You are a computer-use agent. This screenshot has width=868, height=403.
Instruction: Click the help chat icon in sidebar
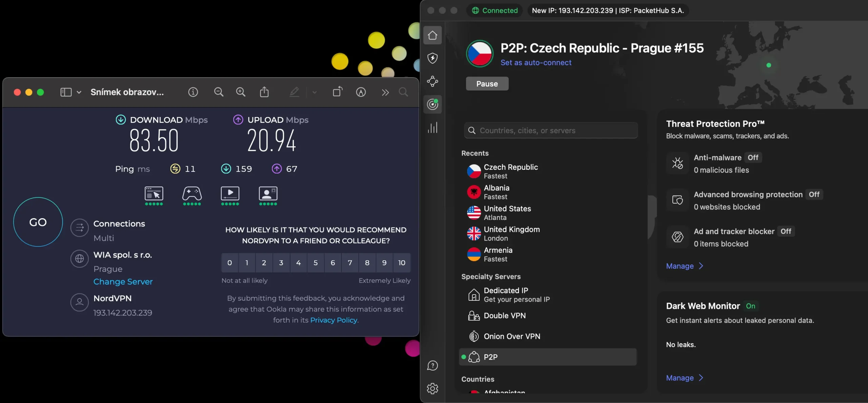point(432,365)
